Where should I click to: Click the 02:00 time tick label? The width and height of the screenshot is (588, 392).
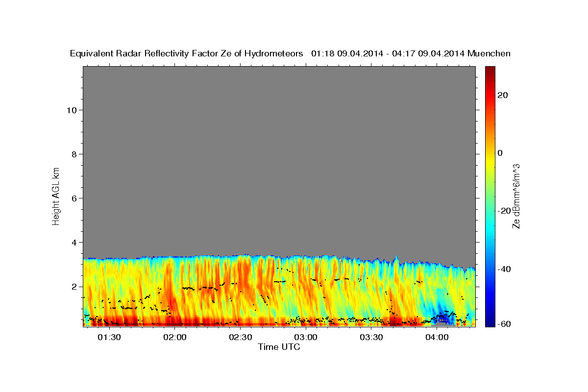pyautogui.click(x=174, y=337)
